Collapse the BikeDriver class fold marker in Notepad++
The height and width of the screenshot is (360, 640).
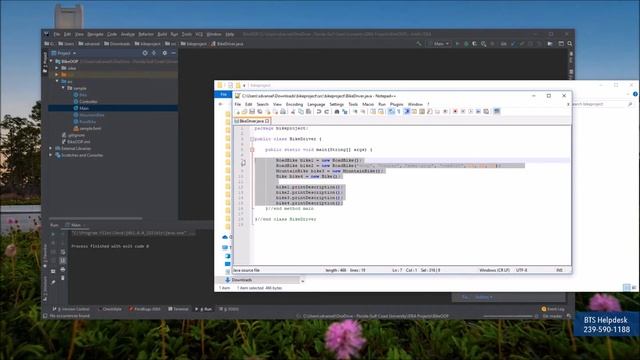(252, 139)
